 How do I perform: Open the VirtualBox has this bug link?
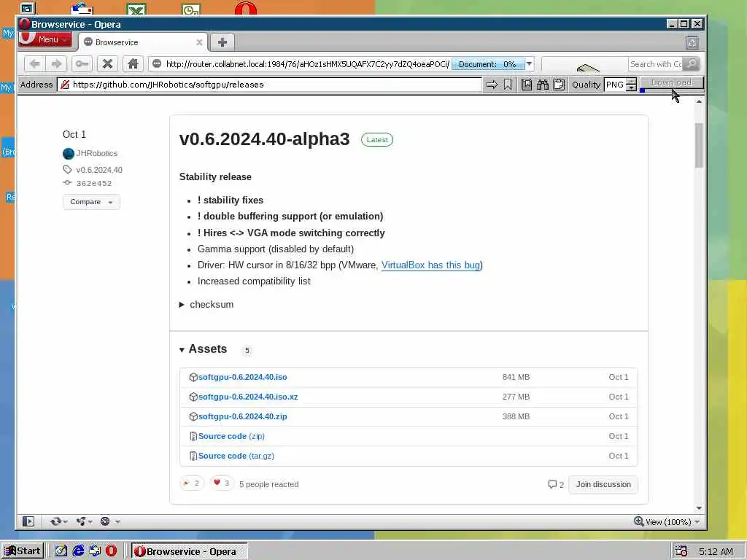430,265
